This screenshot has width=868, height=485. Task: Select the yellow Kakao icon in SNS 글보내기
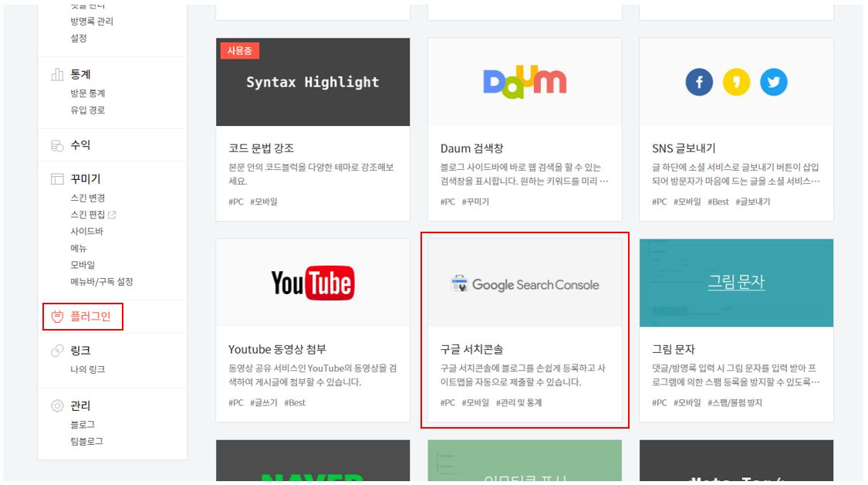click(x=736, y=83)
